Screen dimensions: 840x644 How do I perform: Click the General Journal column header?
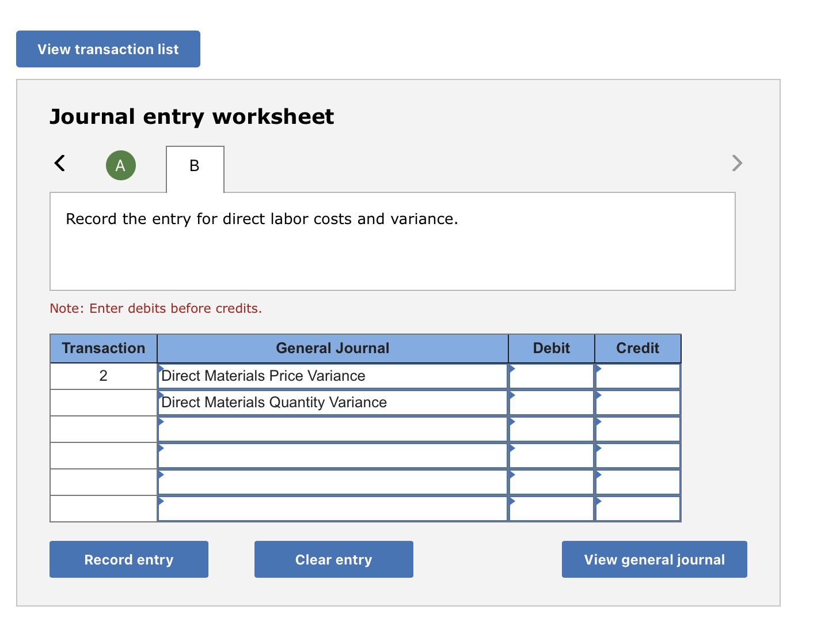point(333,348)
